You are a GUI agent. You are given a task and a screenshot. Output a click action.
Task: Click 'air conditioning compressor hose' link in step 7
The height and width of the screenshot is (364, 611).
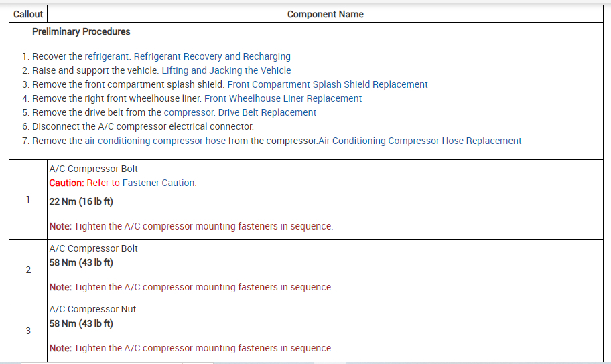coord(155,141)
